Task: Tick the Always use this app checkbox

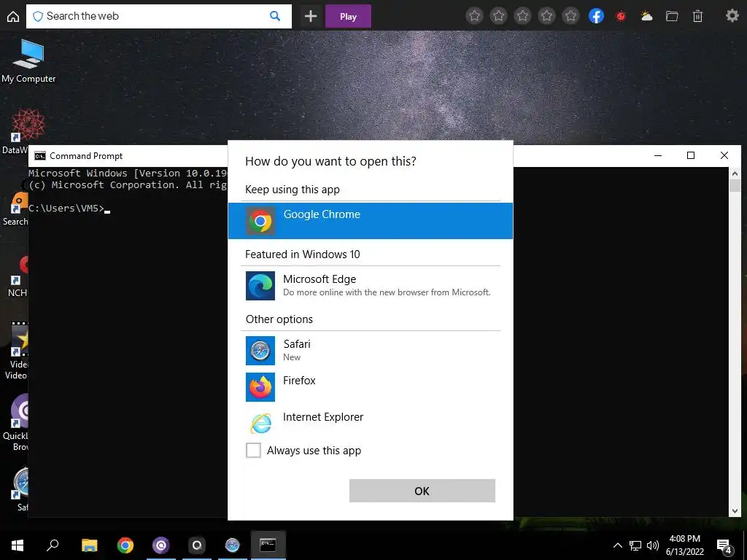Action: pos(253,450)
